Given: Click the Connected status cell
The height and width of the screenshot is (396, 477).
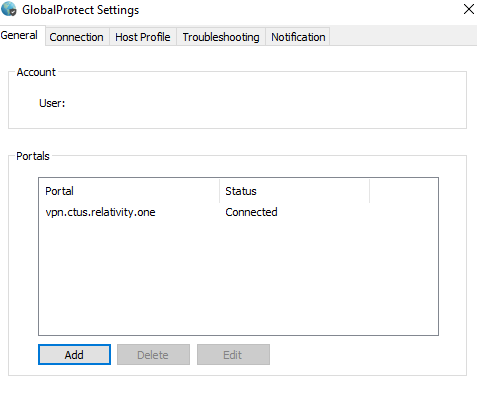Looking at the screenshot, I should [251, 212].
